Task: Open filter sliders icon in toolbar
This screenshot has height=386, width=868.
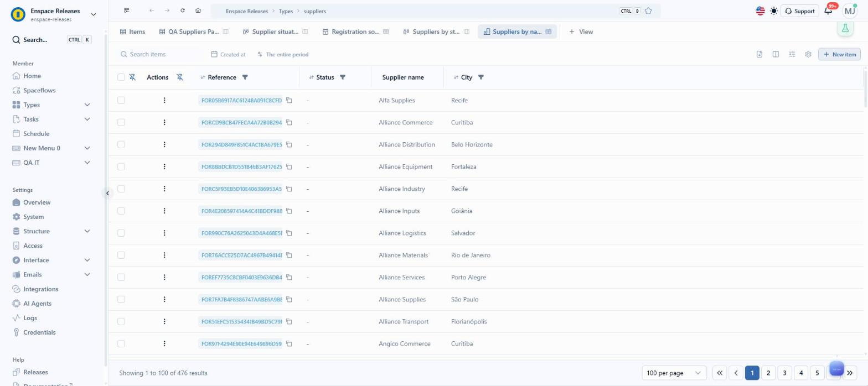Action: 792,54
